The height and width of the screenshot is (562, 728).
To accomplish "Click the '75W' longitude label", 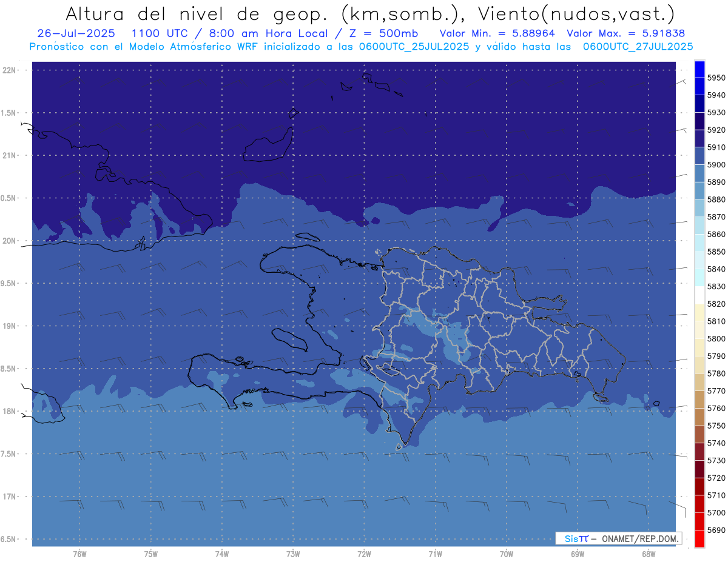I will click(151, 554).
